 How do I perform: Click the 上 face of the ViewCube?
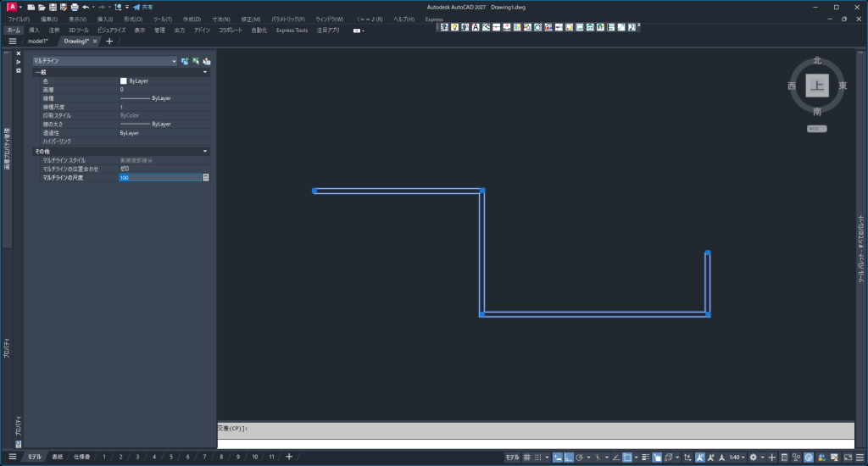click(816, 86)
